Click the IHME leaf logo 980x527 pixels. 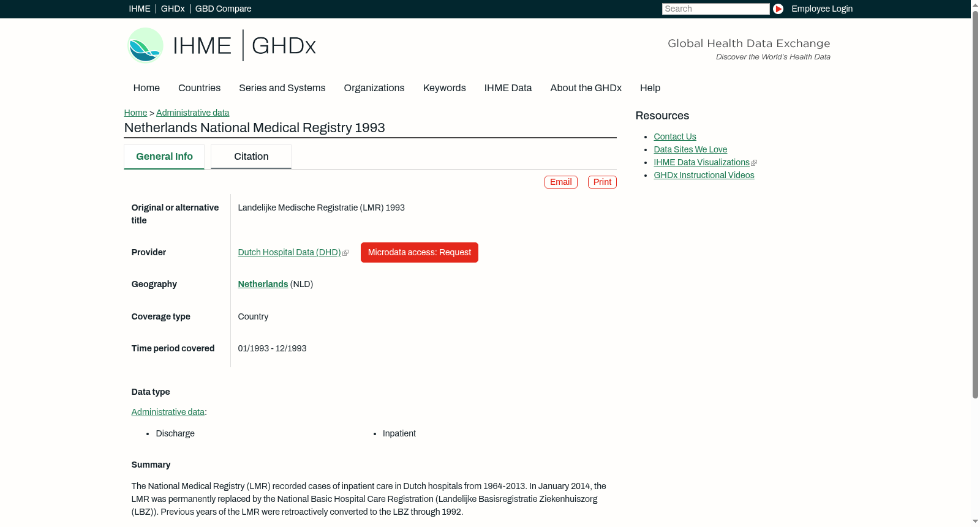coord(145,45)
